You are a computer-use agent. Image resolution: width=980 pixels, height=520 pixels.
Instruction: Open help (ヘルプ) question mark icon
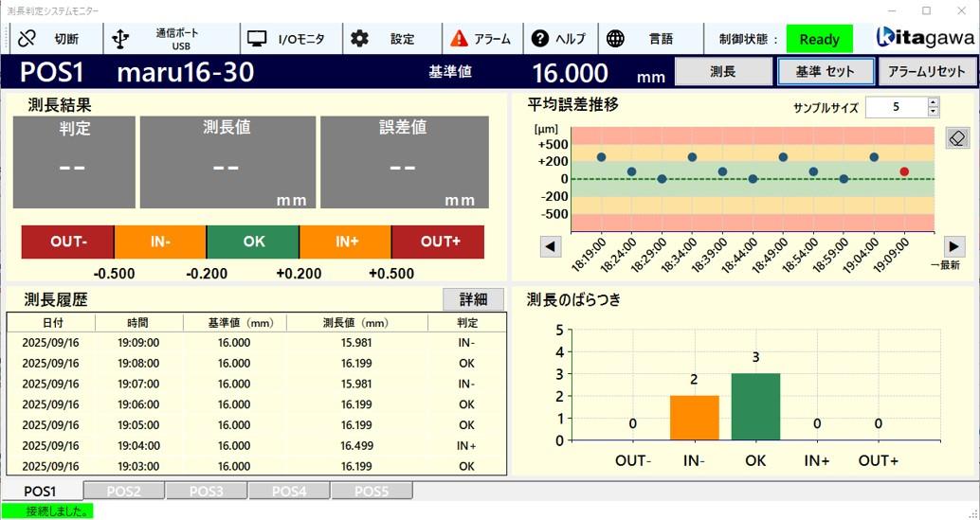point(540,39)
